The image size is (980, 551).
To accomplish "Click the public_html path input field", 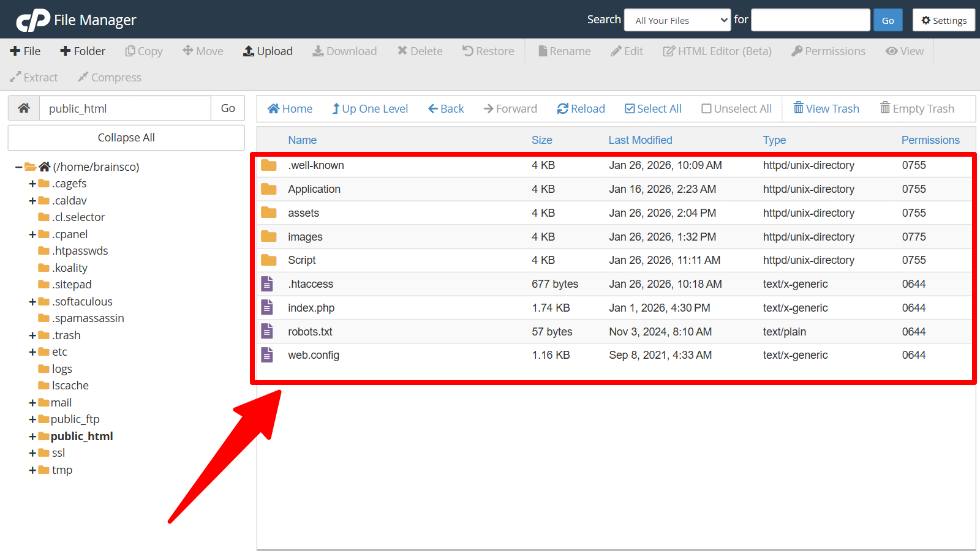I will coord(125,108).
